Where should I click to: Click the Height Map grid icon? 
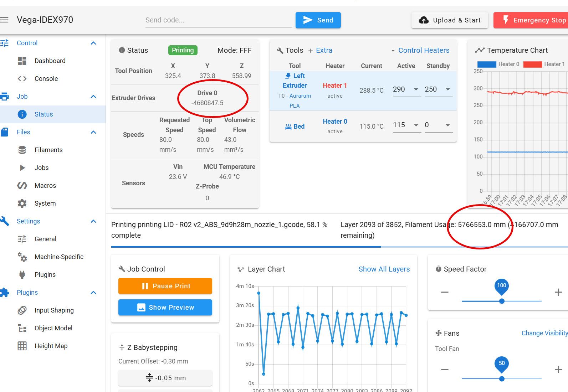22,346
